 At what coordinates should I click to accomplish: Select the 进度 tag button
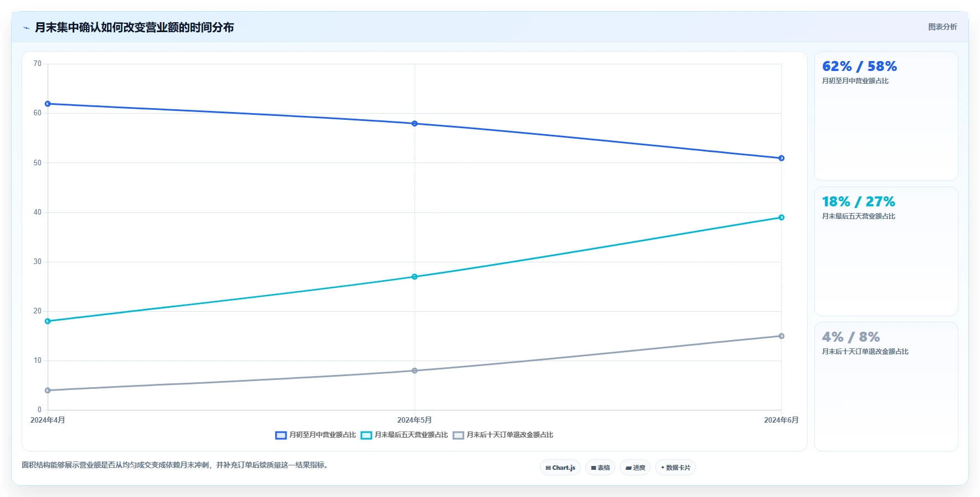pos(635,468)
